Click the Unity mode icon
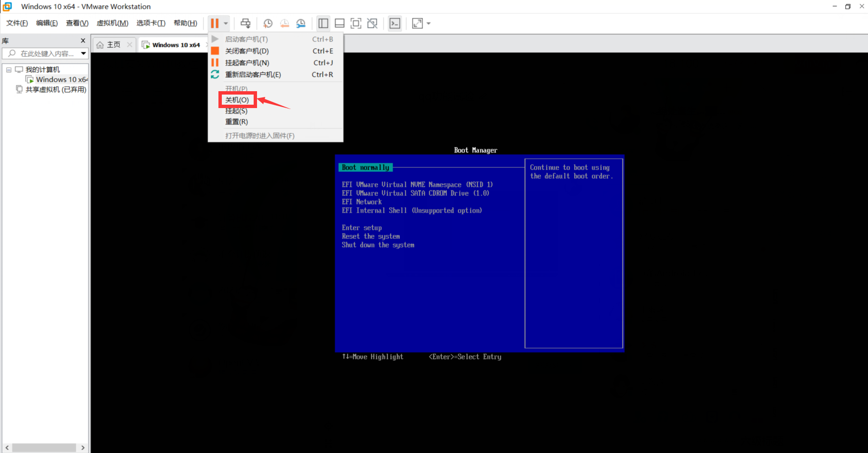 point(372,23)
